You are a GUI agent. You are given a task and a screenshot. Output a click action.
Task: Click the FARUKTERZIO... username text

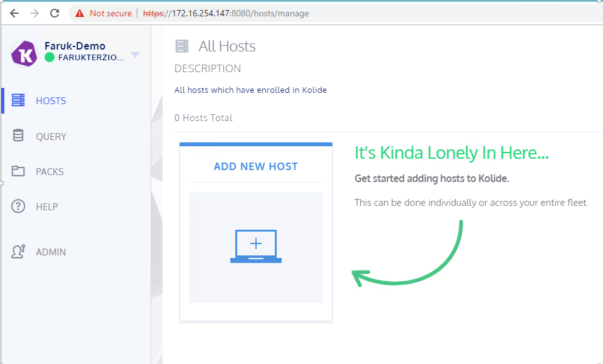(x=91, y=58)
